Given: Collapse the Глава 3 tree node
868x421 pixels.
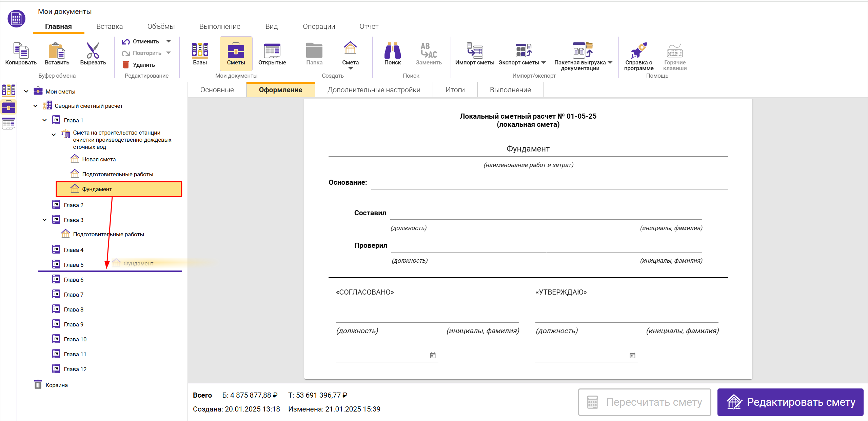Looking at the screenshot, I should 45,220.
